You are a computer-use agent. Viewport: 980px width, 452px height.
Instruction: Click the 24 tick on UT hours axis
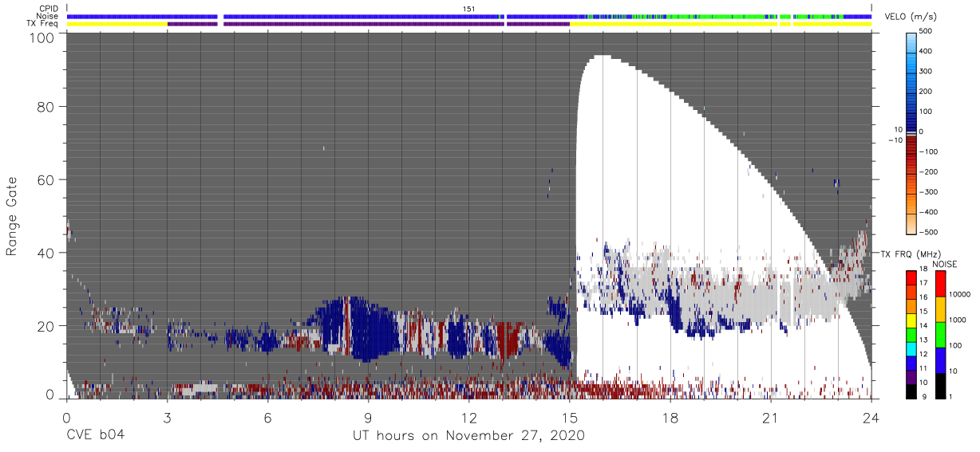[871, 417]
